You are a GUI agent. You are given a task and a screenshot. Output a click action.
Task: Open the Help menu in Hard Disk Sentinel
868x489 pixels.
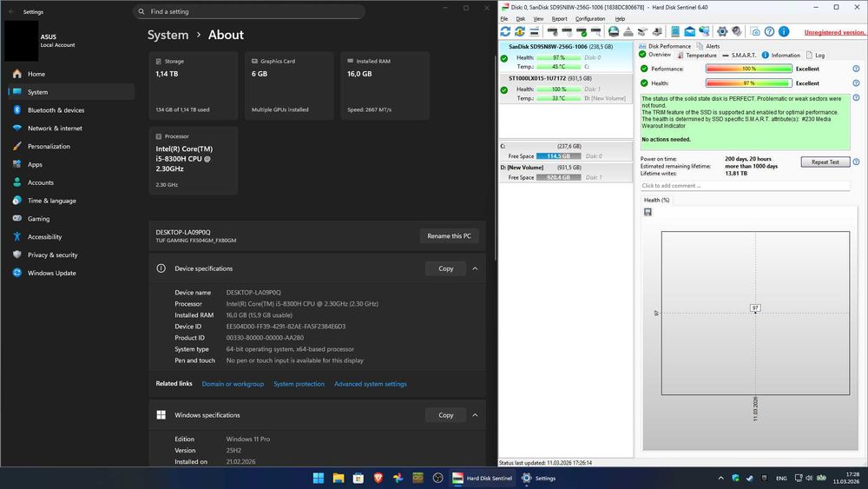point(620,19)
